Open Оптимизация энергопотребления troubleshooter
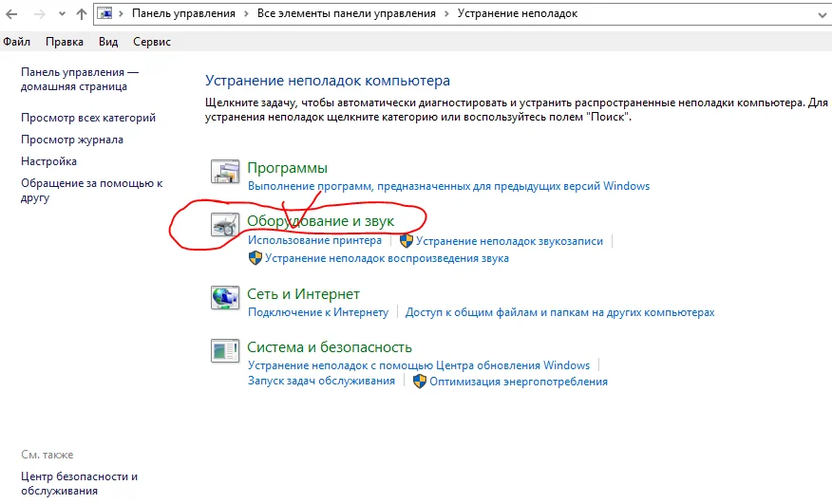This screenshot has width=832, height=504. (519, 382)
